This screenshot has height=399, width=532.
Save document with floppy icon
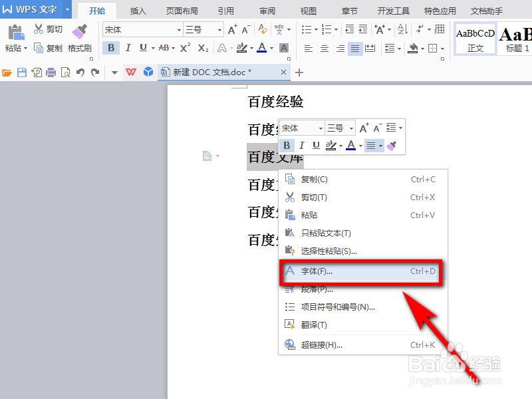pyautogui.click(x=22, y=72)
